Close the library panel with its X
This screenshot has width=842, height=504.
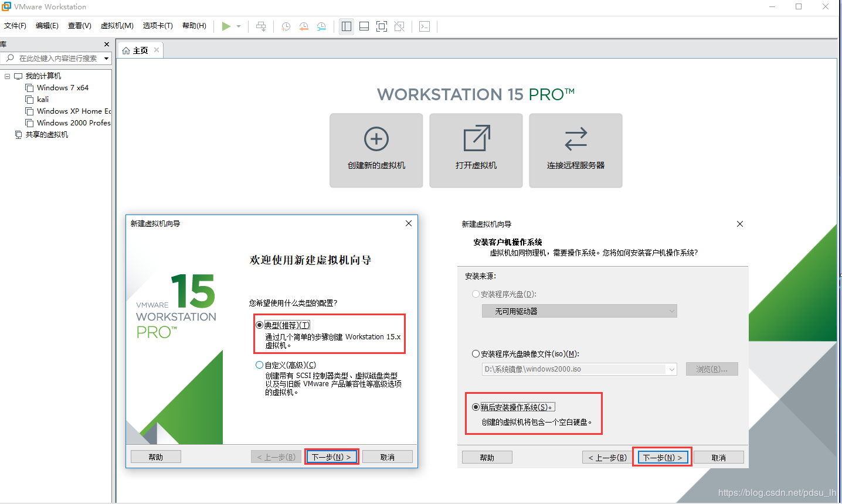pos(107,44)
